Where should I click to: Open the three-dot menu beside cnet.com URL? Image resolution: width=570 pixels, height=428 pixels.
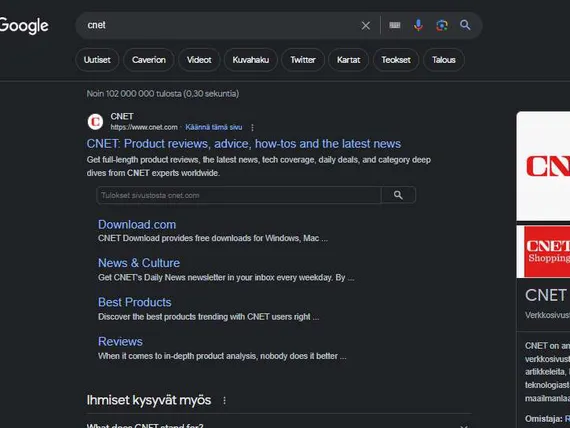point(252,127)
